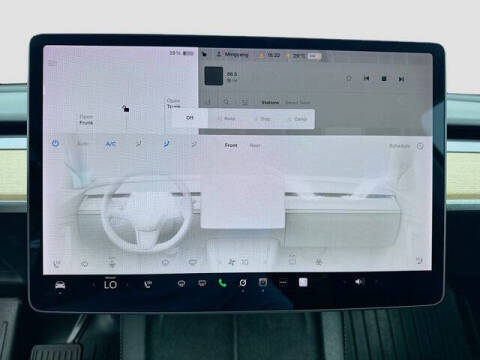Toggle the climate power button

55,144
